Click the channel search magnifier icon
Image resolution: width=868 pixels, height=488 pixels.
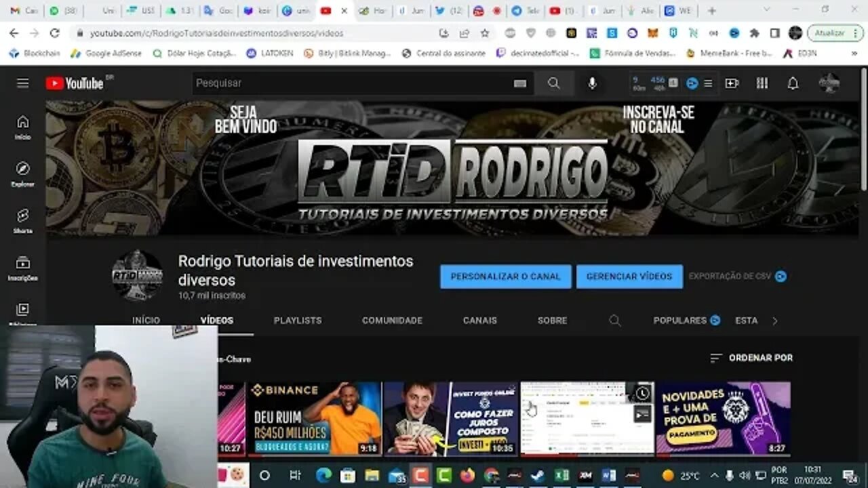click(x=615, y=321)
